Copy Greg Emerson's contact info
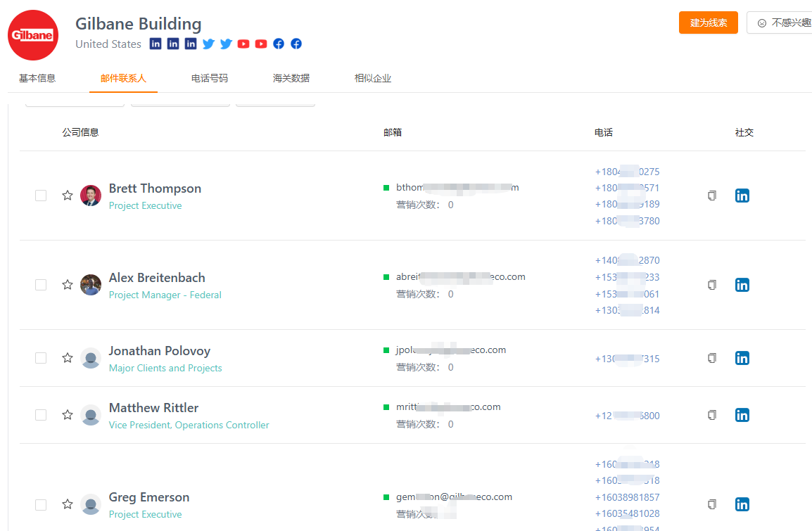 tap(712, 504)
